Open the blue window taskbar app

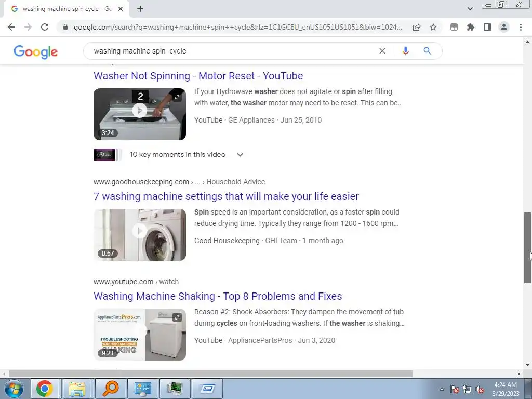207,389
